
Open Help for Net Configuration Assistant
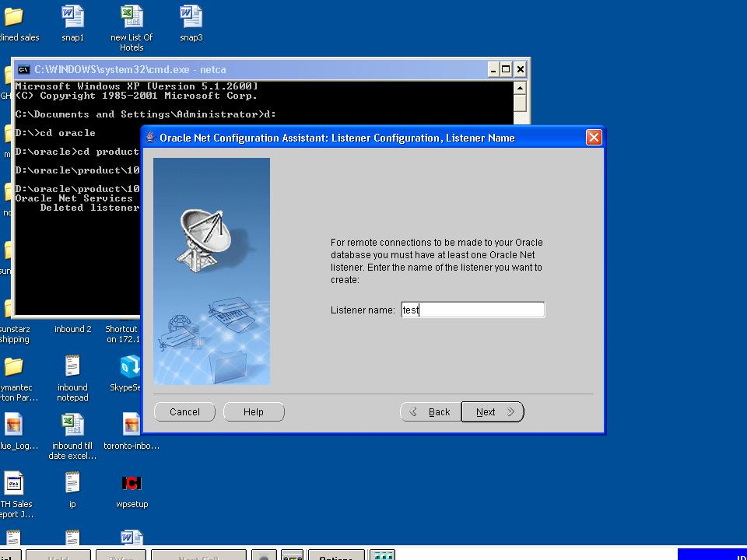click(x=254, y=412)
